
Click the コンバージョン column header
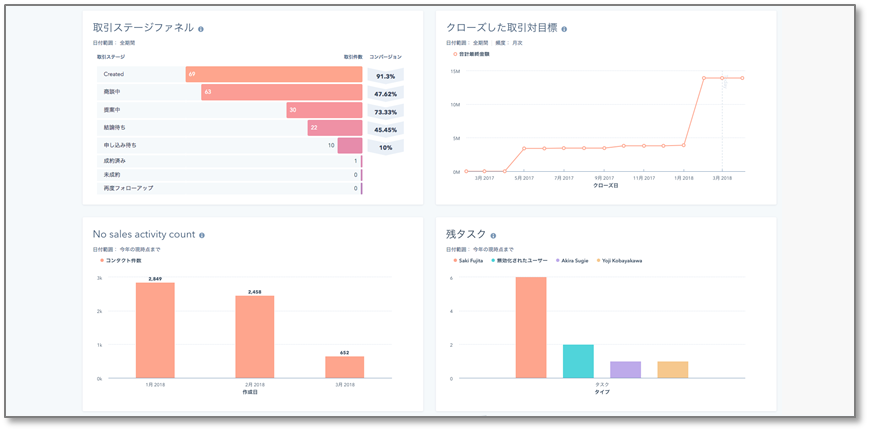(x=385, y=57)
